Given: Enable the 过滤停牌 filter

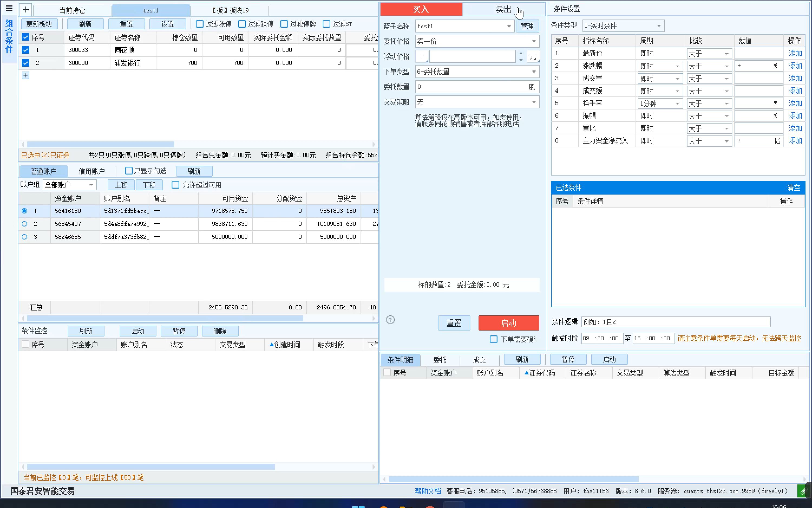Looking at the screenshot, I should 284,24.
